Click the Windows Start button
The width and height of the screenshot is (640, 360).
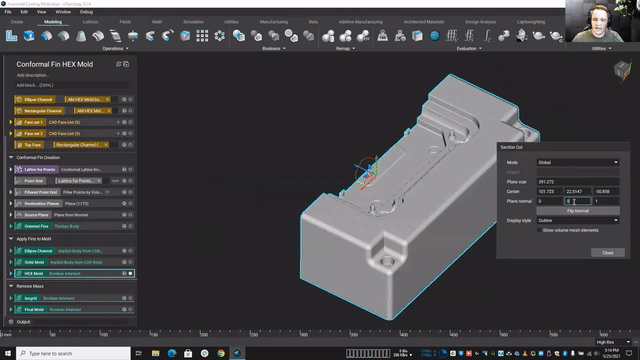(x=8, y=353)
